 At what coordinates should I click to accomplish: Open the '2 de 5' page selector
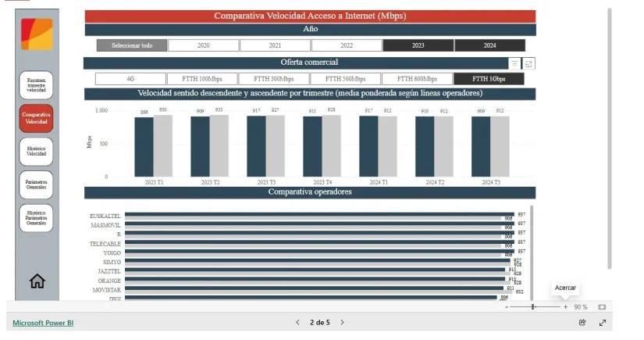(x=319, y=322)
